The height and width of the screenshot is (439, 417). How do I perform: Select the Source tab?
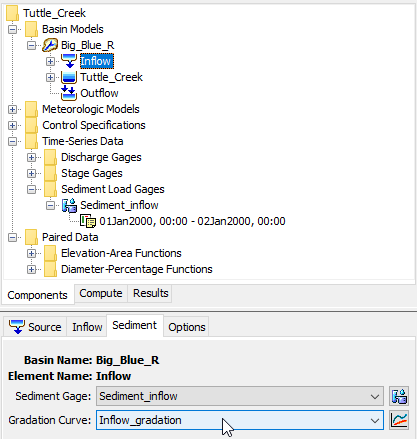(35, 327)
